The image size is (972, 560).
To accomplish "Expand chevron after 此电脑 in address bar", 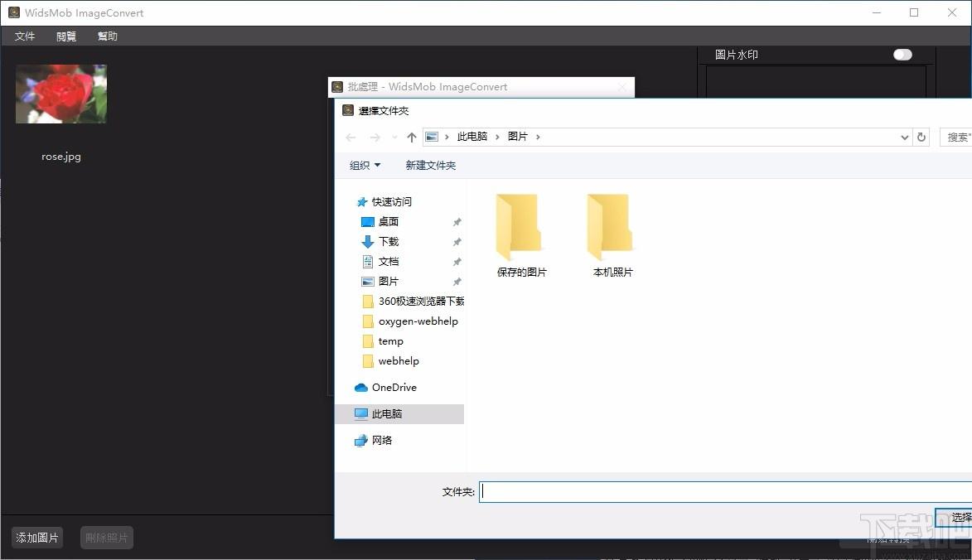I will [x=497, y=137].
